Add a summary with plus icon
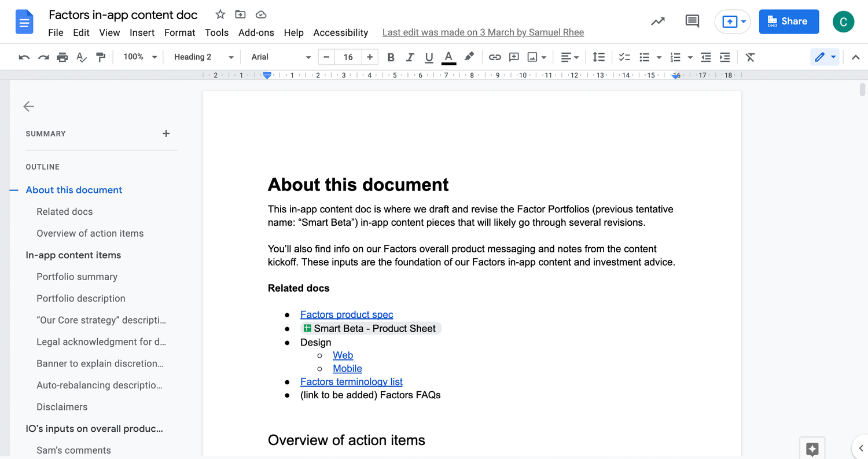The image size is (868, 459). [166, 134]
